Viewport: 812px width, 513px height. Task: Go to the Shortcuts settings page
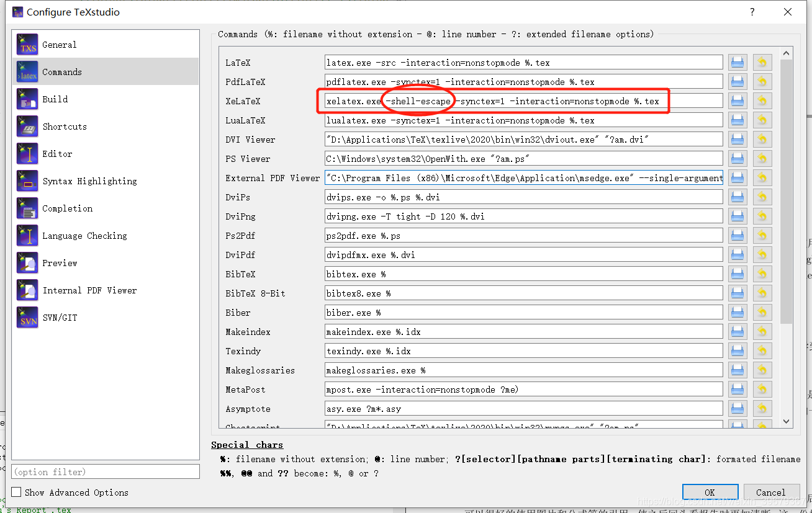tap(106, 127)
